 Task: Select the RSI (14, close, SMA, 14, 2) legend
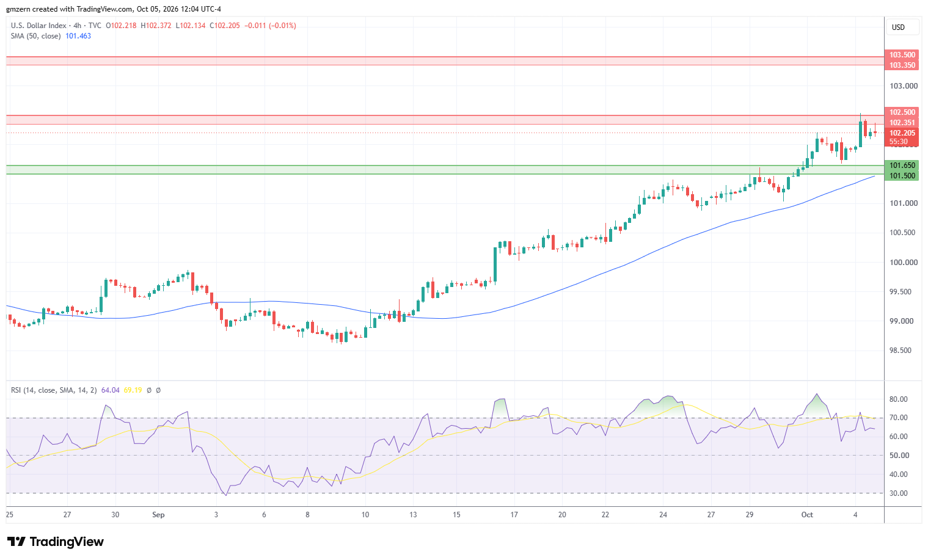tap(54, 390)
